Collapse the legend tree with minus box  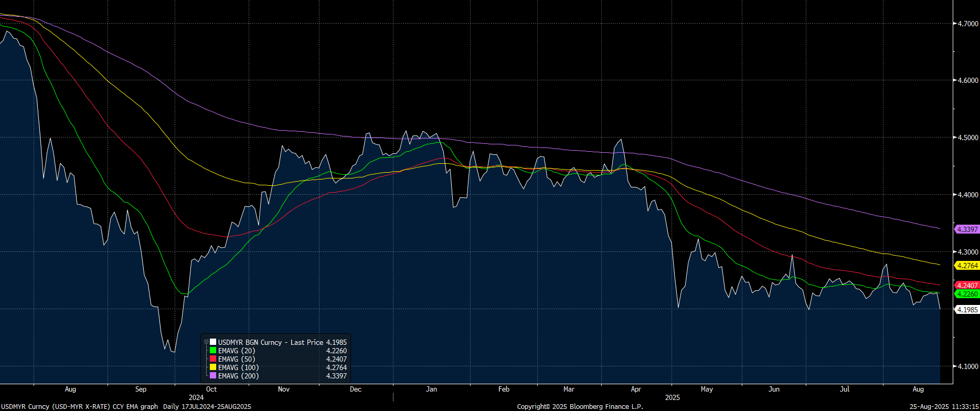[x=206, y=342]
